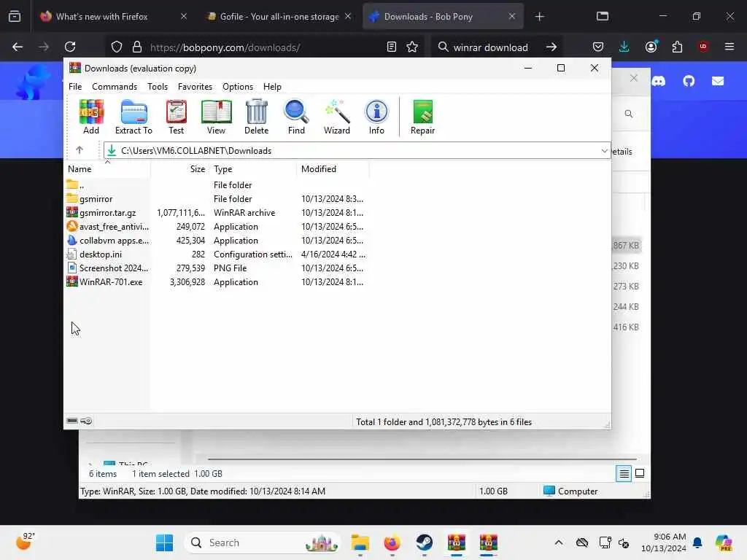Screen dimensions: 747x560
Task: Open the Windows Start button
Action: click(165, 542)
